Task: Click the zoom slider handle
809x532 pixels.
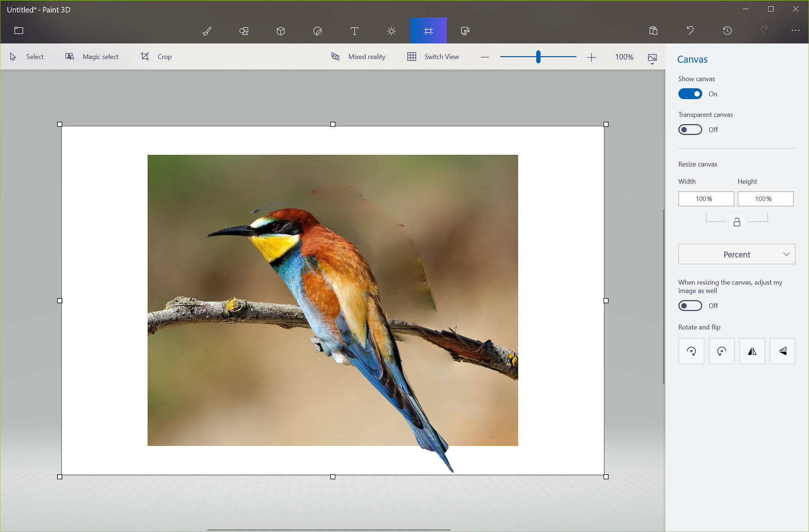Action: [x=538, y=57]
